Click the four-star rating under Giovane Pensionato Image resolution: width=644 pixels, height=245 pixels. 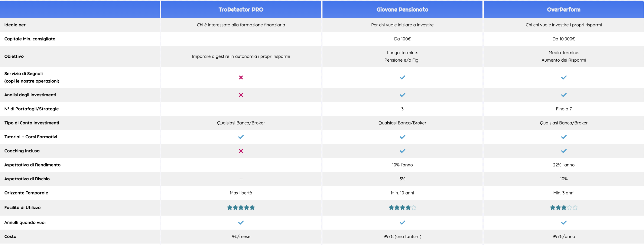click(402, 208)
